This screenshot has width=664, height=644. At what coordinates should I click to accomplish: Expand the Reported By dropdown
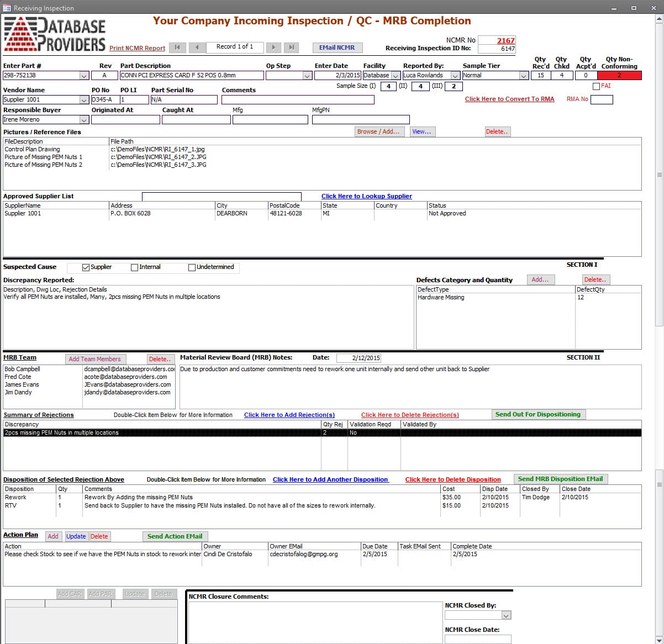tap(455, 76)
